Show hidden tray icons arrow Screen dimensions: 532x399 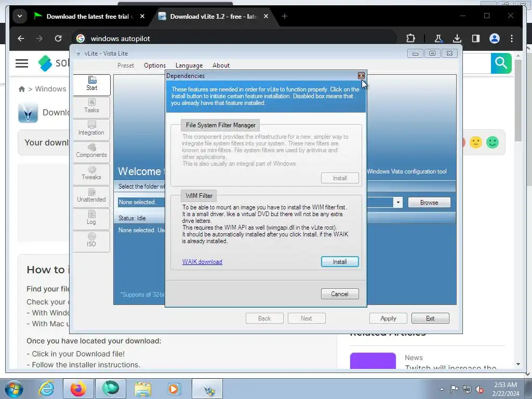[x=442, y=389]
